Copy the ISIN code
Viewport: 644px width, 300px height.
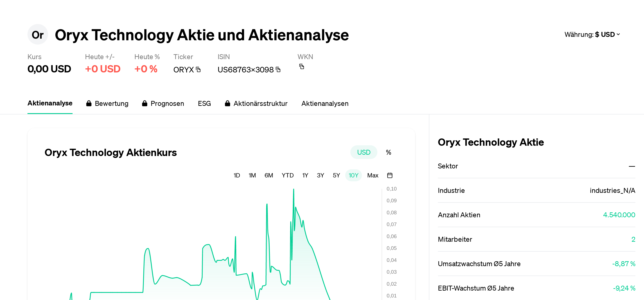278,69
